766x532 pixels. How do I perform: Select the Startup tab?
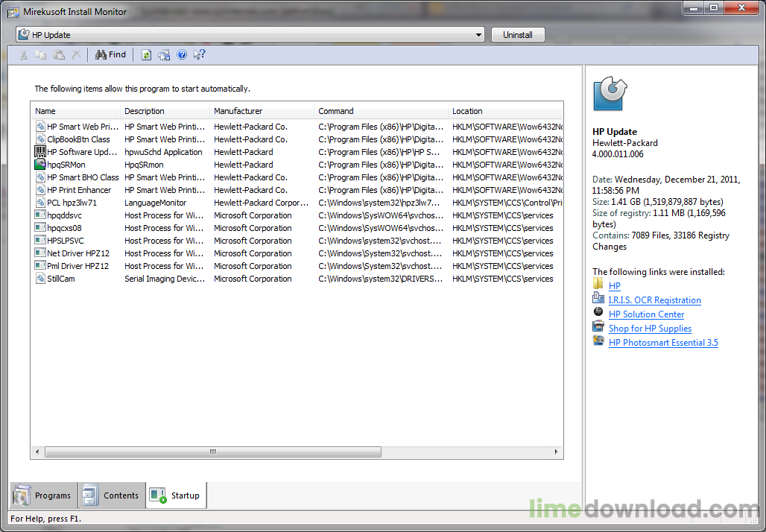pos(177,495)
